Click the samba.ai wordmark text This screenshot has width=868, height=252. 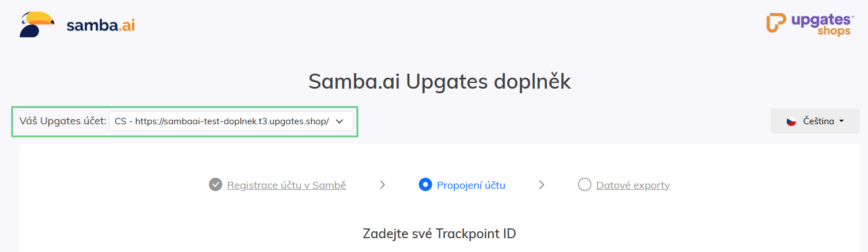click(x=101, y=25)
